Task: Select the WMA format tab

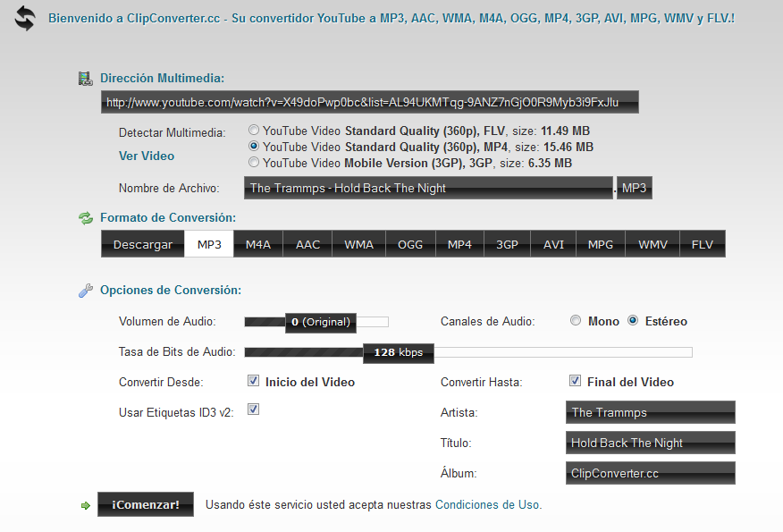Action: click(359, 244)
